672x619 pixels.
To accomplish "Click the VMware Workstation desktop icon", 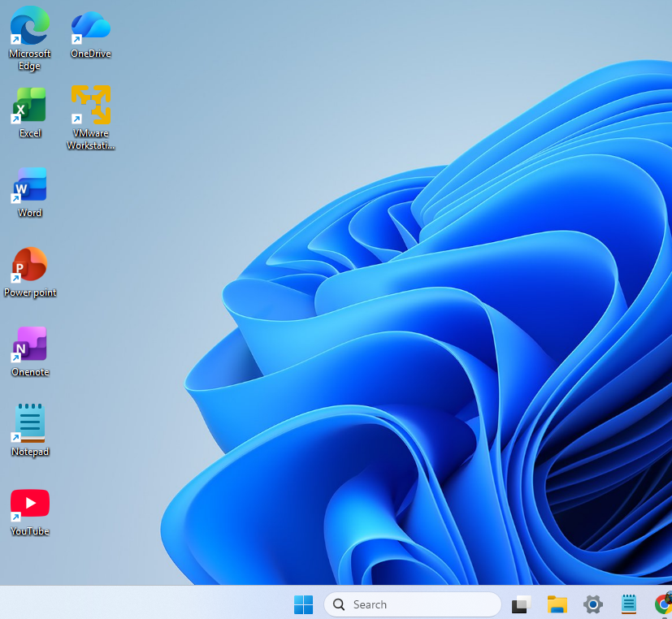I will 90,106.
